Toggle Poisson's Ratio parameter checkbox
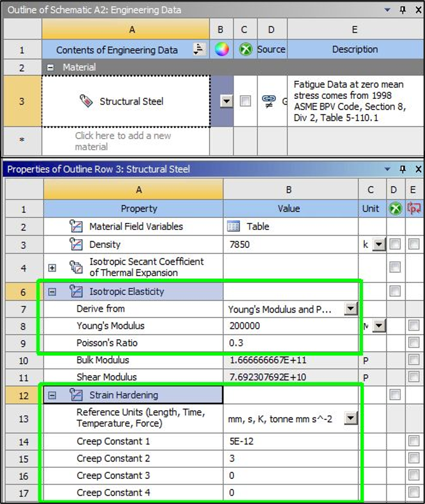 tap(414, 342)
